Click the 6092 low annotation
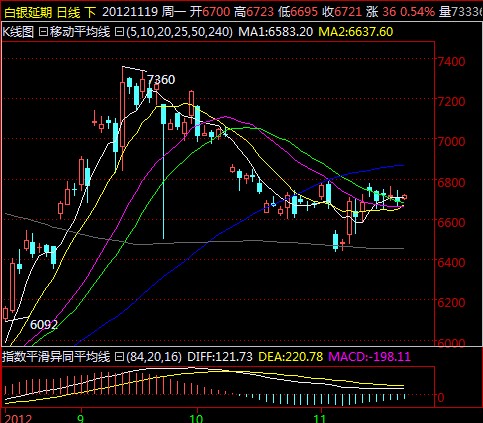The height and width of the screenshot is (423, 483). point(44,325)
